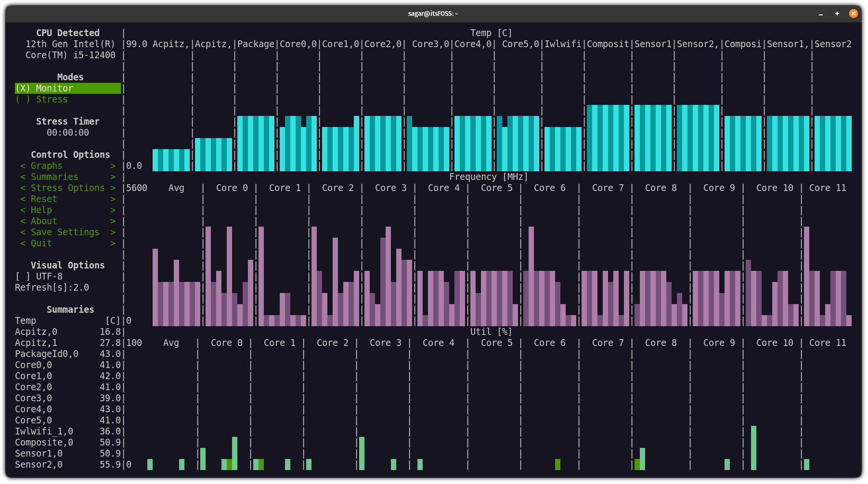Click the Composite,0 temperature summary entry
The image size is (868, 484).
coord(67,442)
